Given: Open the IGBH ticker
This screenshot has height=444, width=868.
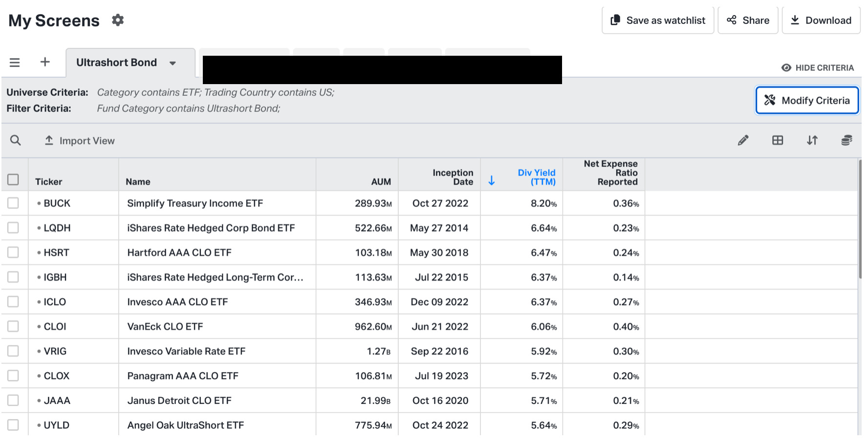Looking at the screenshot, I should [x=55, y=277].
